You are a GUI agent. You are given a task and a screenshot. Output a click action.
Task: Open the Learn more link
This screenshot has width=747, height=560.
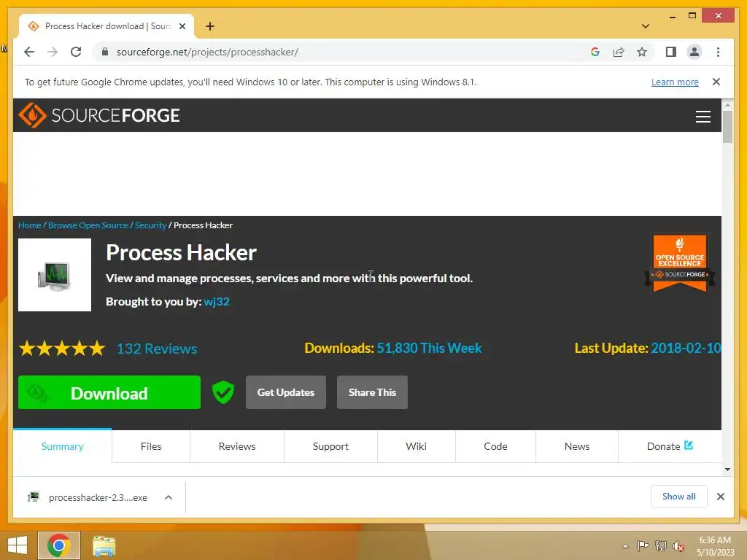(675, 82)
